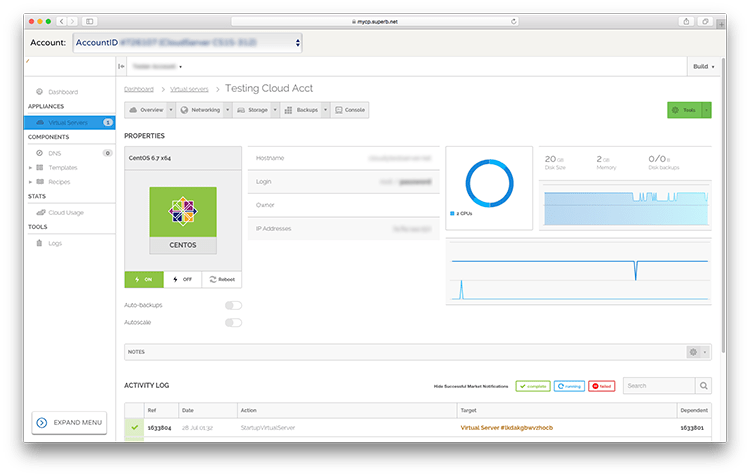Toggle the Autoscale switch

(x=233, y=322)
